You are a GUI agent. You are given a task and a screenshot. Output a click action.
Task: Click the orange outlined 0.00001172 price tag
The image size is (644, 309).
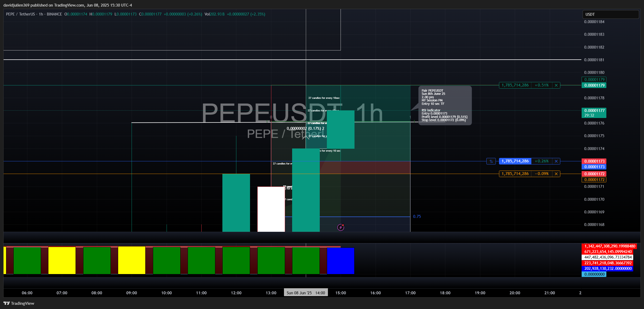point(594,179)
